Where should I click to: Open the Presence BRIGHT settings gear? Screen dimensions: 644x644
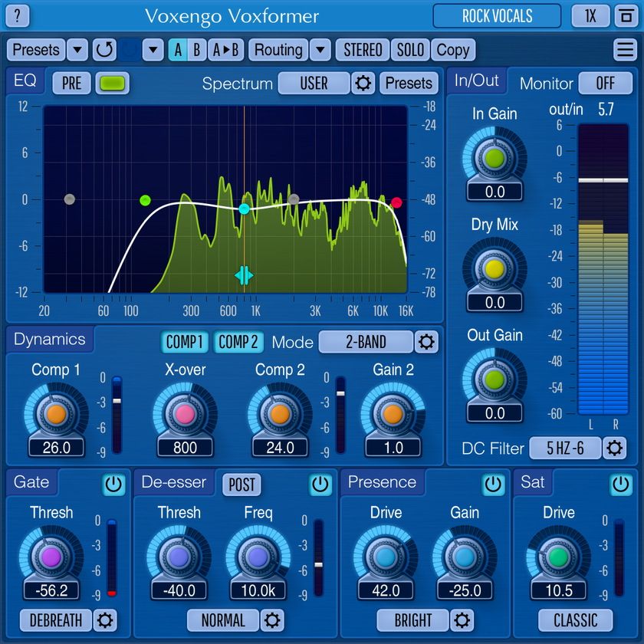[462, 620]
